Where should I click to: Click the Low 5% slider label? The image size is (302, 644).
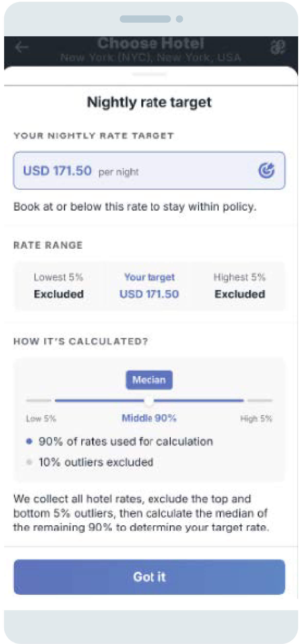[41, 419]
